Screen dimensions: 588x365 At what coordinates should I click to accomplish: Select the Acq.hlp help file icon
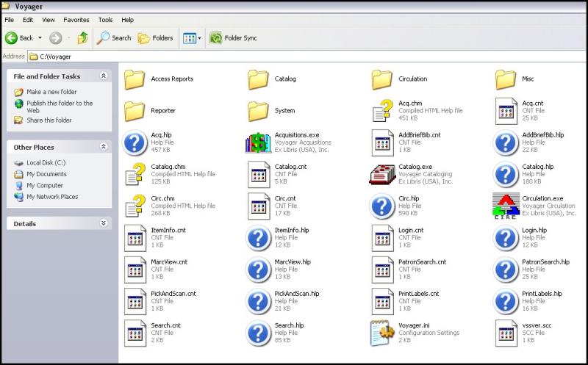pos(135,142)
